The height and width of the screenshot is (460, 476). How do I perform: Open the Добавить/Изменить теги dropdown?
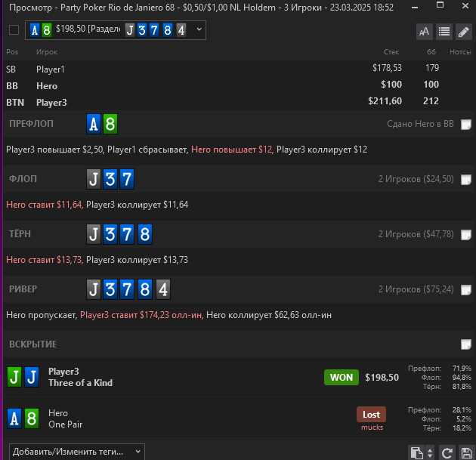tap(77, 452)
